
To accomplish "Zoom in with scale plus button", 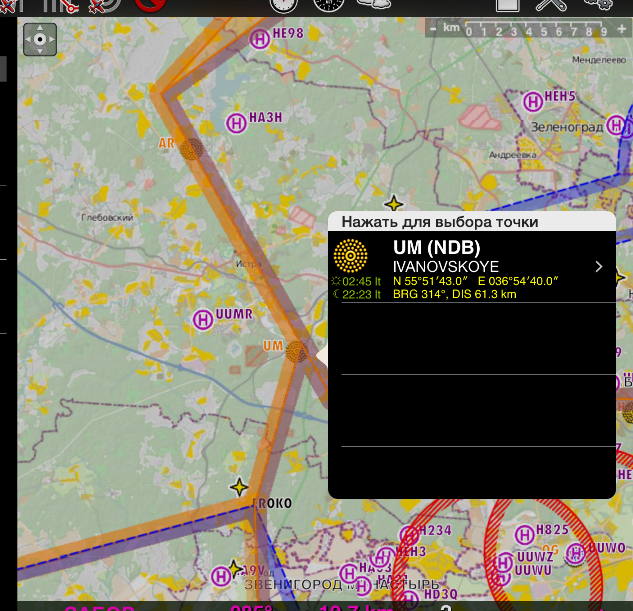I will pos(621,30).
